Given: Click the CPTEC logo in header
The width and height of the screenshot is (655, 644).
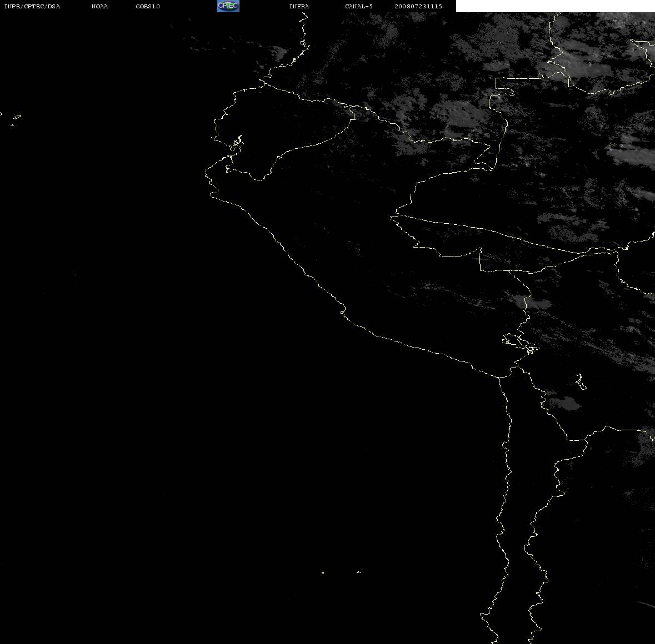Looking at the screenshot, I should pos(228,6).
